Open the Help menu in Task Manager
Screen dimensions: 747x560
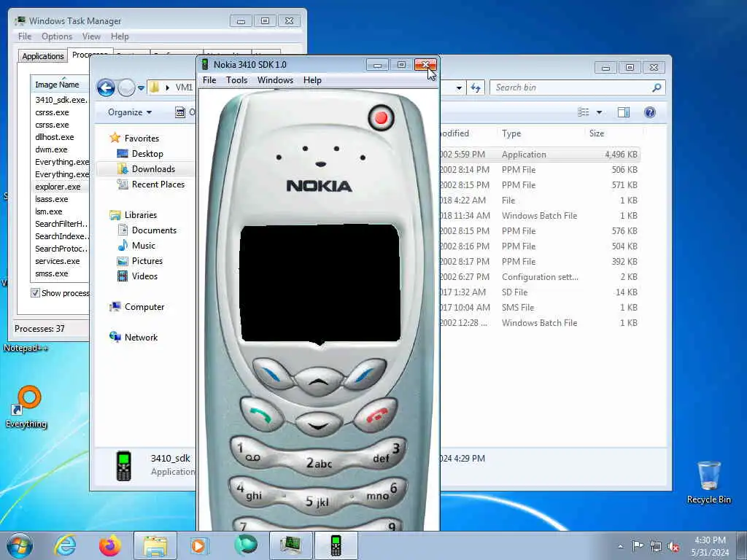click(x=120, y=36)
